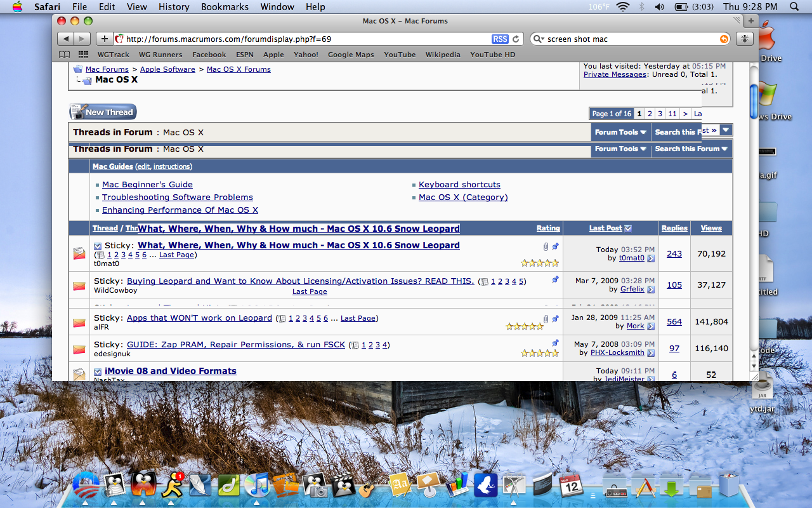Open the Dreamweaver icon in the Dock
Image resolution: width=812 pixels, height=508 pixels.
228,486
